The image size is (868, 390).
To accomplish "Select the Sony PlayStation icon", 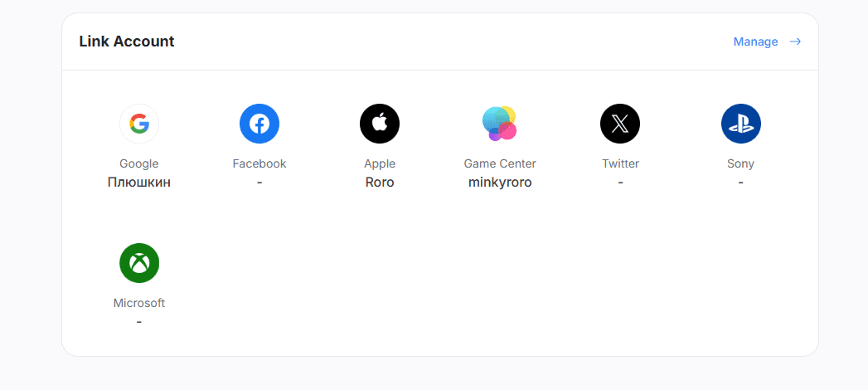I will pyautogui.click(x=740, y=124).
